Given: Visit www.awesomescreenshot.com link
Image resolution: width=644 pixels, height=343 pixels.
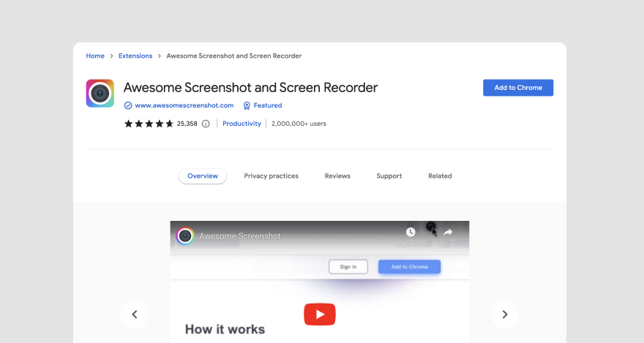Looking at the screenshot, I should point(184,105).
